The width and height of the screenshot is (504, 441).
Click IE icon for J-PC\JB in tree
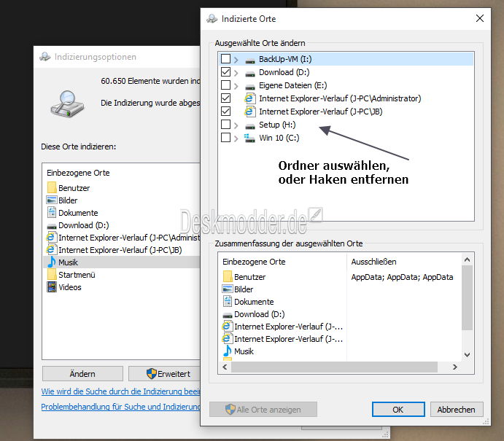[249, 111]
